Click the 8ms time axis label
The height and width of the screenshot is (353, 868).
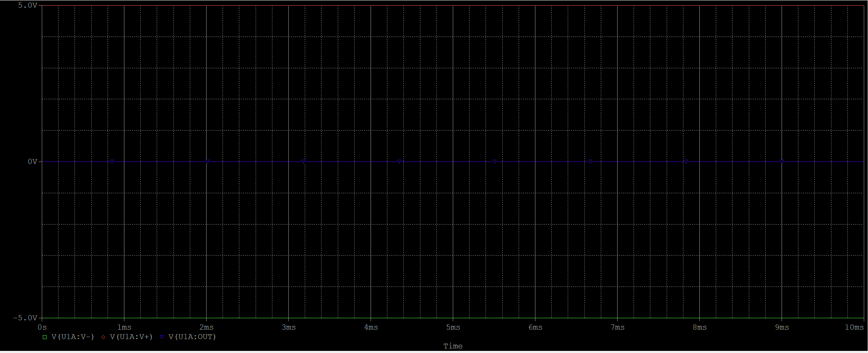click(700, 327)
